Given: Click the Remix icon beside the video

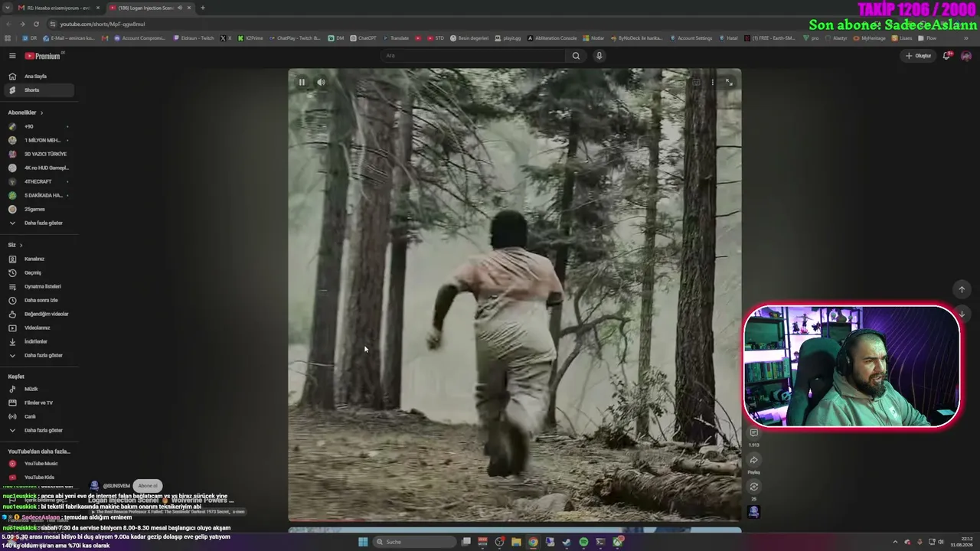Looking at the screenshot, I should [x=754, y=487].
